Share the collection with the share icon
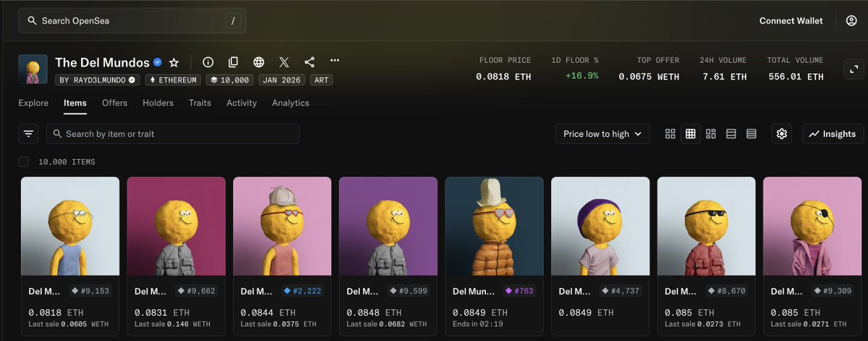This screenshot has height=341, width=868. (x=309, y=62)
